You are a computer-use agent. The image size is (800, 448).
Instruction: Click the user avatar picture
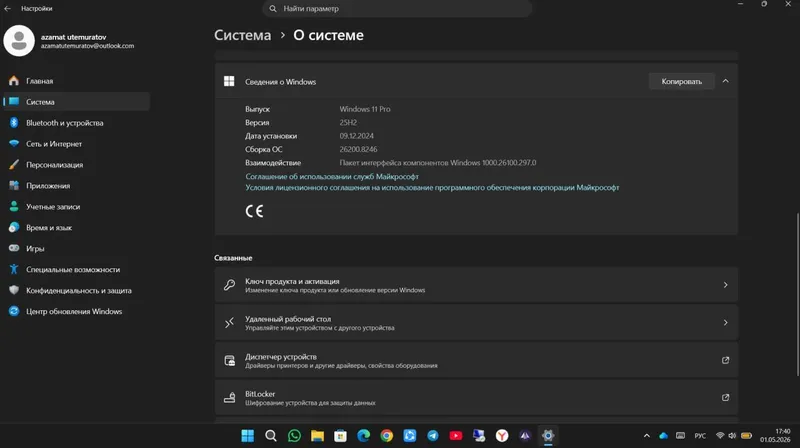19,40
